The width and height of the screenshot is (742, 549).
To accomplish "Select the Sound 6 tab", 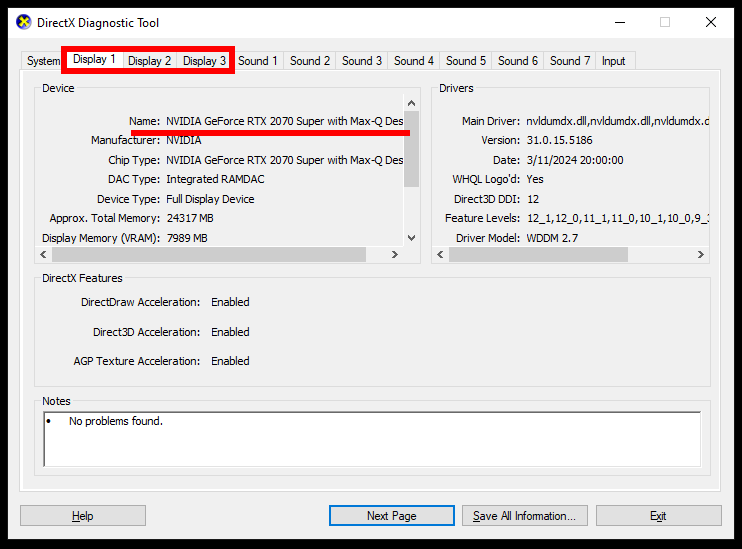I will coord(518,61).
